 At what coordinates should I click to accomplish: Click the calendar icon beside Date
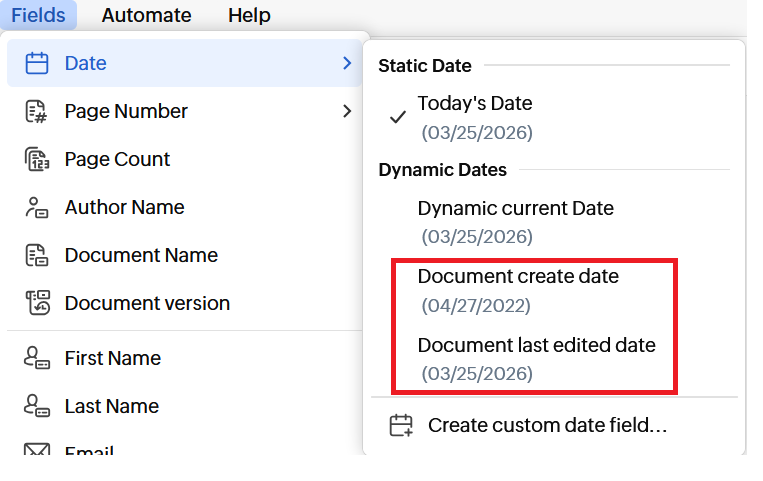(x=37, y=63)
